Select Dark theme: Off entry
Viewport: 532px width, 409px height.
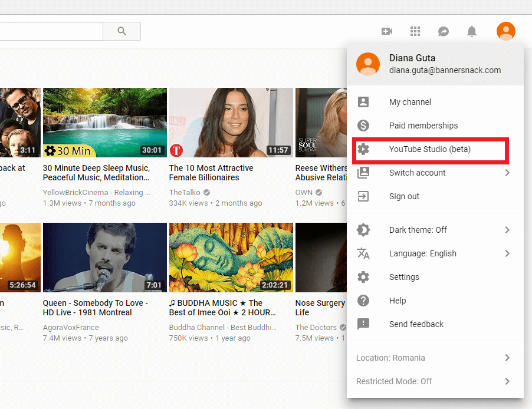coord(435,230)
